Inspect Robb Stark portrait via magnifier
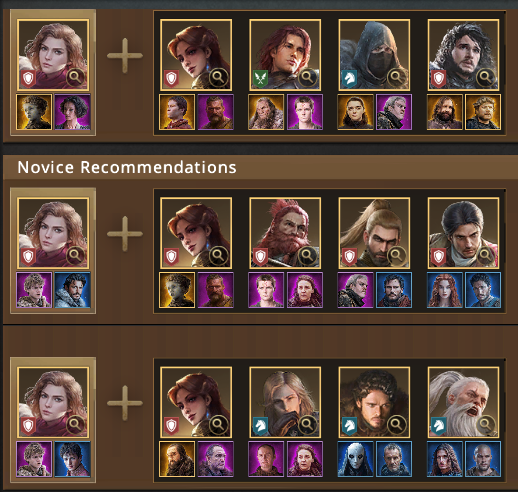The image size is (518, 492). coord(396,425)
